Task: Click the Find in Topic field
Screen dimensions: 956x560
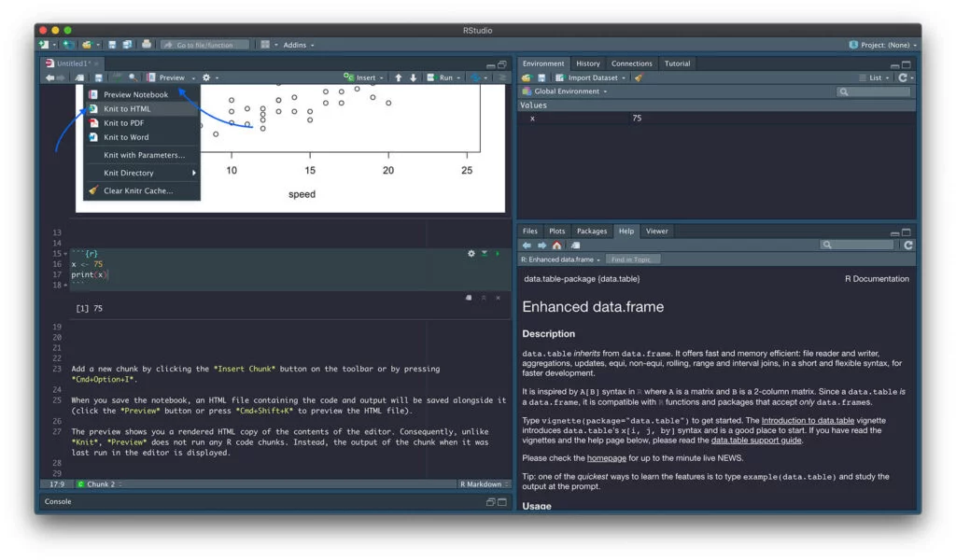Action: click(x=632, y=259)
